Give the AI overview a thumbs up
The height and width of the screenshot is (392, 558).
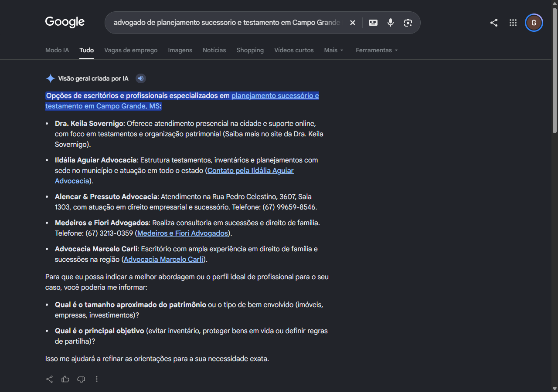tap(65, 379)
